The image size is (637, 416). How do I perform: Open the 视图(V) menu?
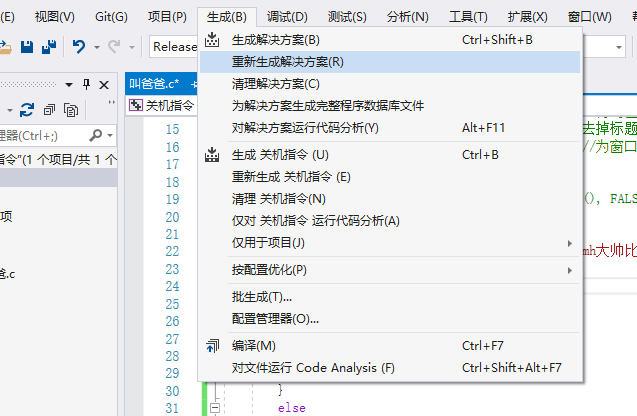54,17
